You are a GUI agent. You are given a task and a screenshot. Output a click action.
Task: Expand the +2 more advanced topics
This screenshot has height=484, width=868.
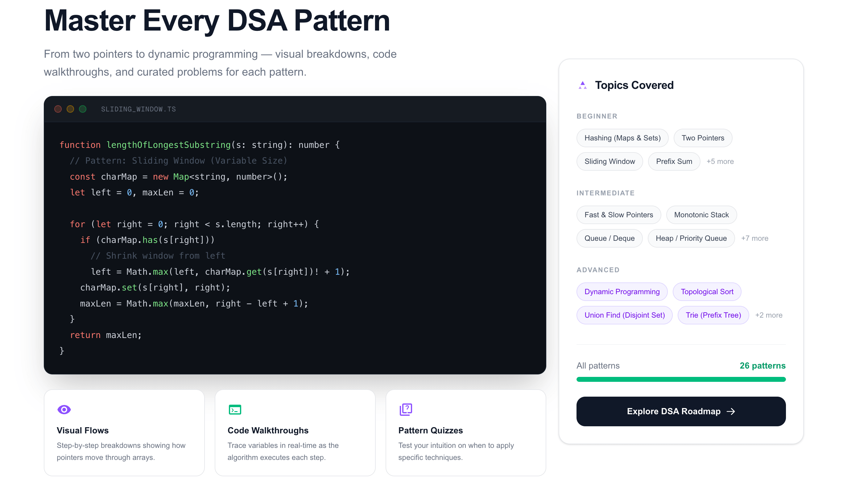(769, 315)
